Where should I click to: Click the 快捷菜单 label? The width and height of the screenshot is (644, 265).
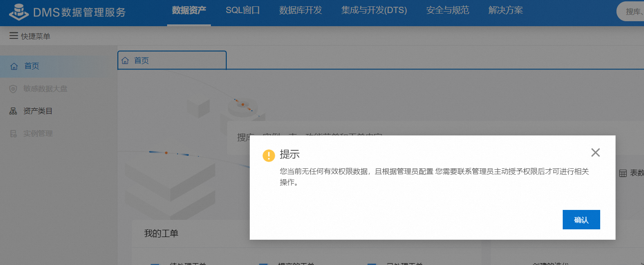[x=36, y=36]
